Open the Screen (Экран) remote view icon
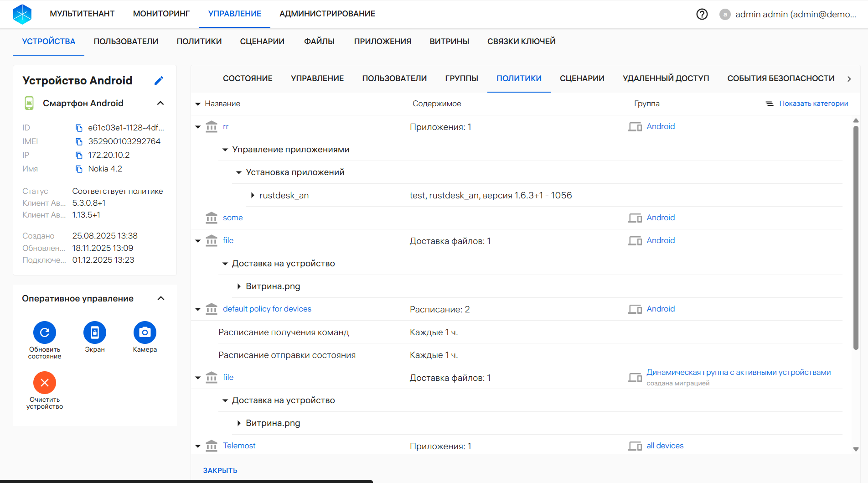This screenshot has width=868, height=483. coord(95,332)
